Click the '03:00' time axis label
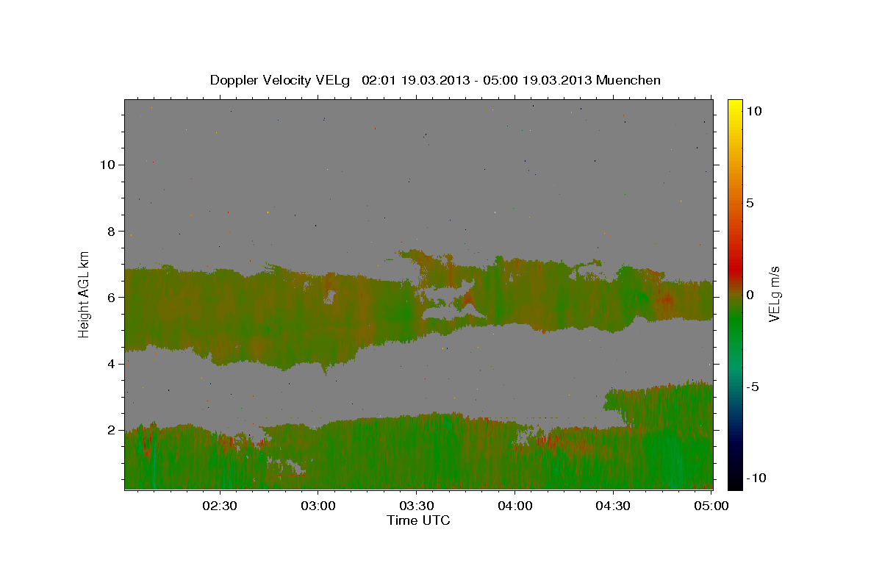882x588 pixels. [318, 506]
